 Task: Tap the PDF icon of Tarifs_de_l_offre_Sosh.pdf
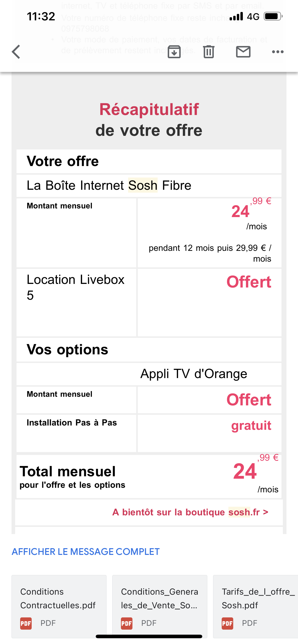point(227,623)
